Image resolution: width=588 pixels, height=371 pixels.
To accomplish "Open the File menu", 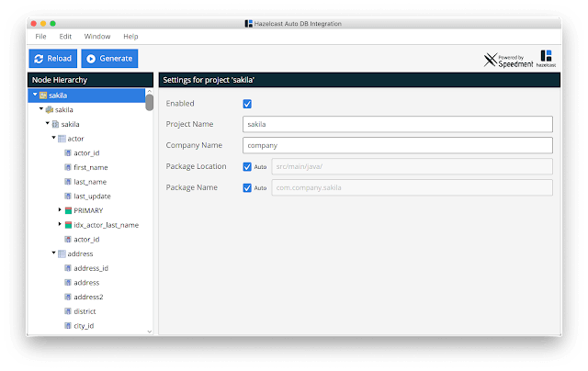I will 40,37.
